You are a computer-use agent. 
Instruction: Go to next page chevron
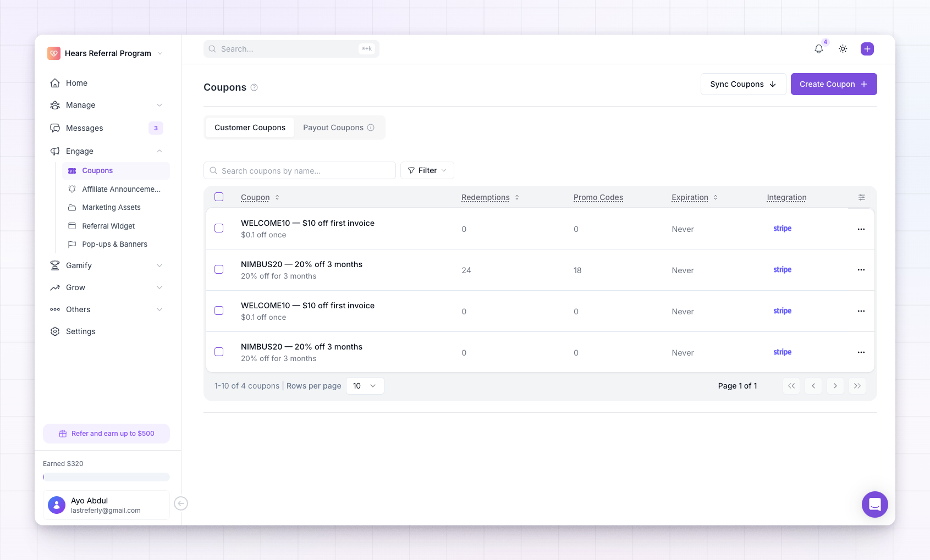coord(835,386)
